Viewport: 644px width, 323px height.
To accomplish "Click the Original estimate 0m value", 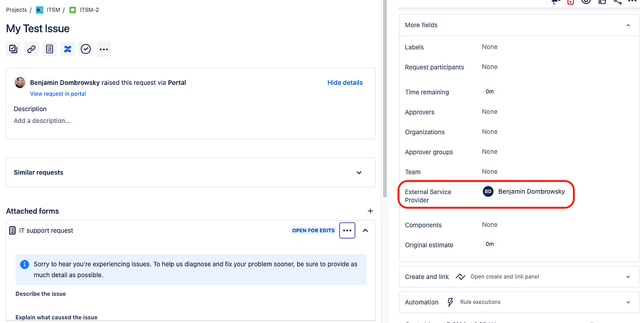I will [x=490, y=244].
